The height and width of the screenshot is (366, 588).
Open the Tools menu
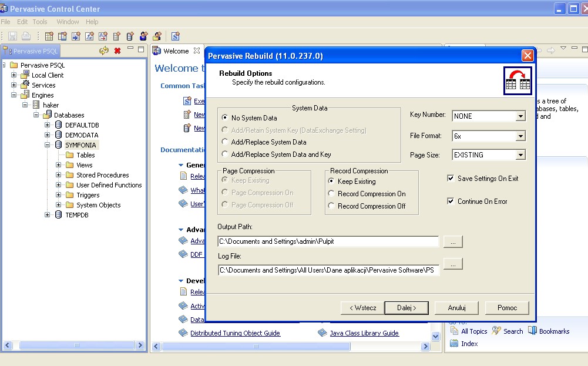tap(40, 22)
